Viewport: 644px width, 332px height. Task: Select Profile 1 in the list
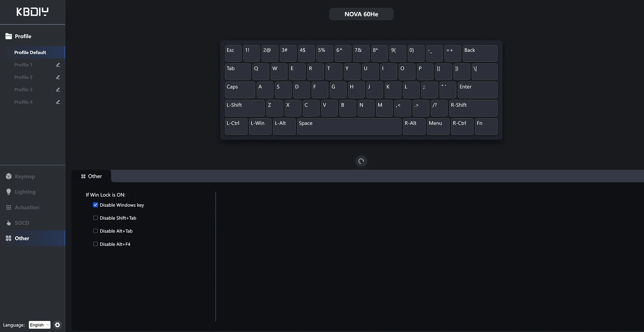pos(23,65)
